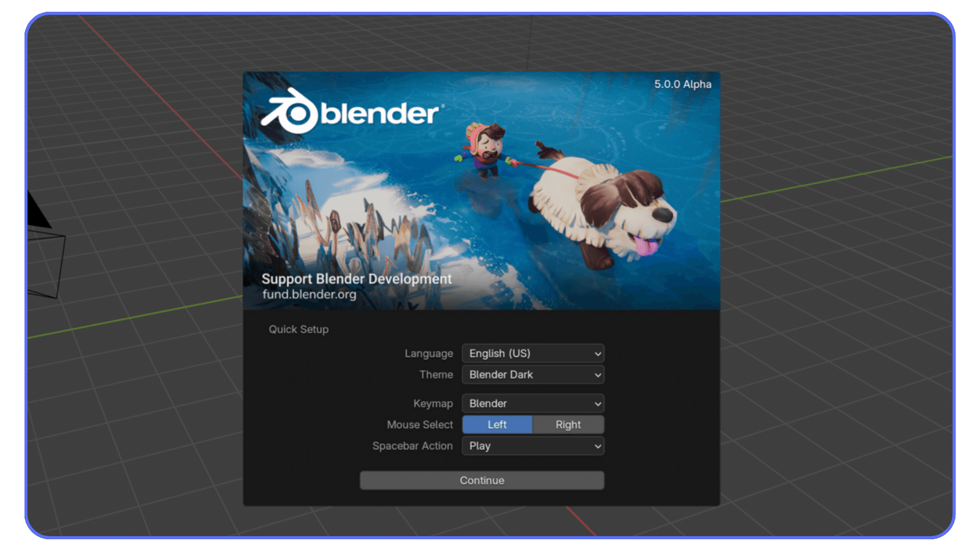Click the Spacebar Action label
The image size is (980, 551).
pos(412,446)
